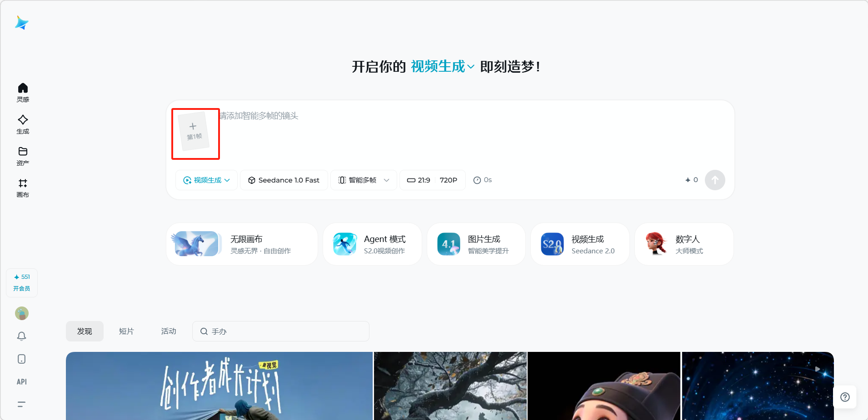Click the search field containing 手办
The image size is (868, 420).
tap(281, 331)
